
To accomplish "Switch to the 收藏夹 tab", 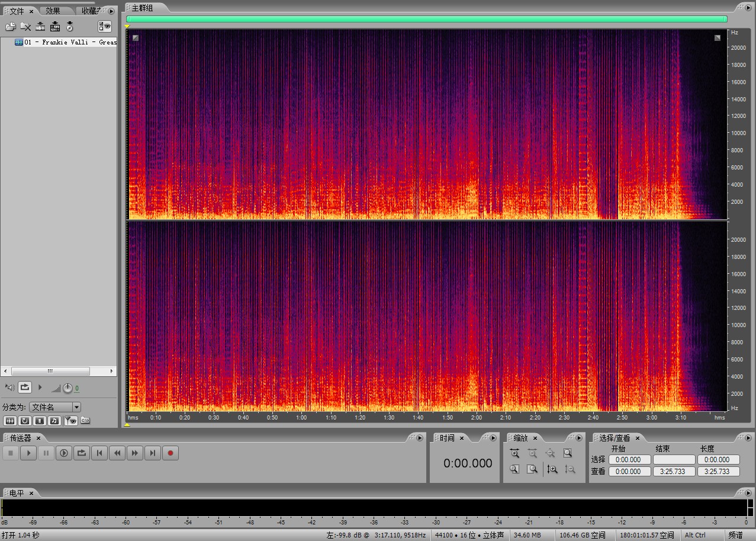I will [x=90, y=11].
